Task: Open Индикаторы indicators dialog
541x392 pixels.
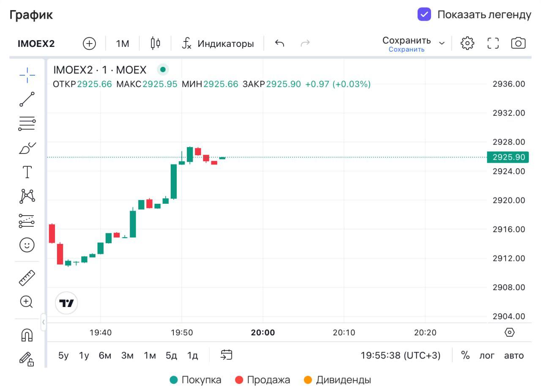Action: coord(218,44)
